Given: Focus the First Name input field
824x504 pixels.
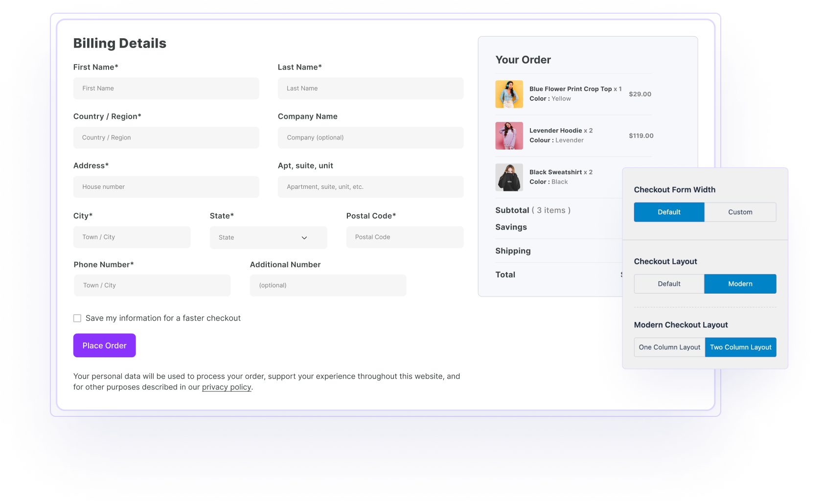Looking at the screenshot, I should click(x=166, y=88).
